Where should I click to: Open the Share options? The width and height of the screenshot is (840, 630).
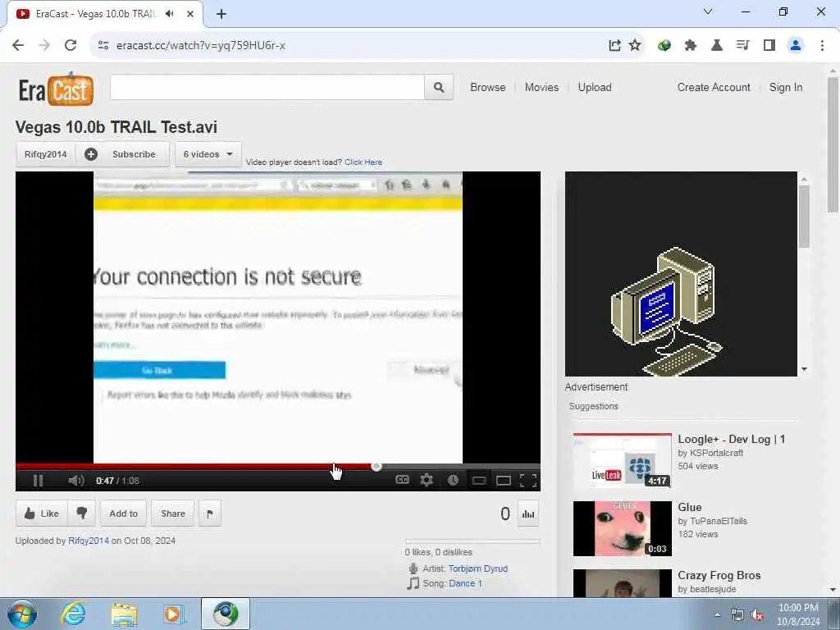173,514
